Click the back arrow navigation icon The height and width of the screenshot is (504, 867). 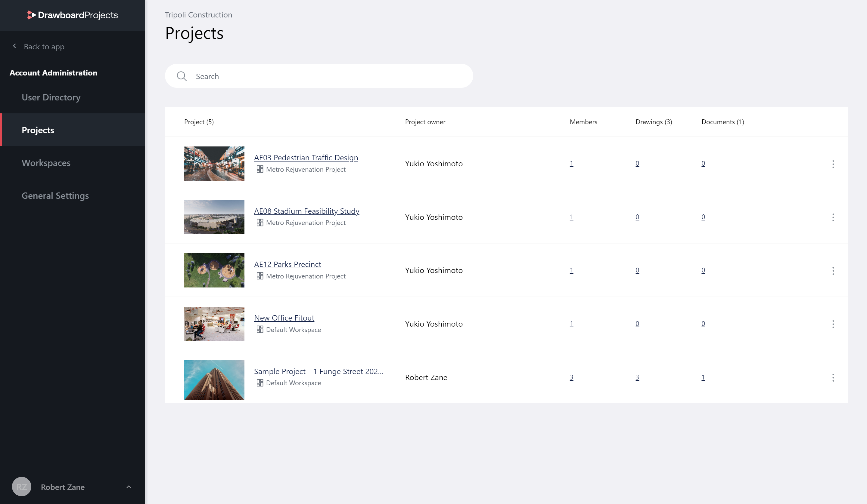[x=14, y=46]
